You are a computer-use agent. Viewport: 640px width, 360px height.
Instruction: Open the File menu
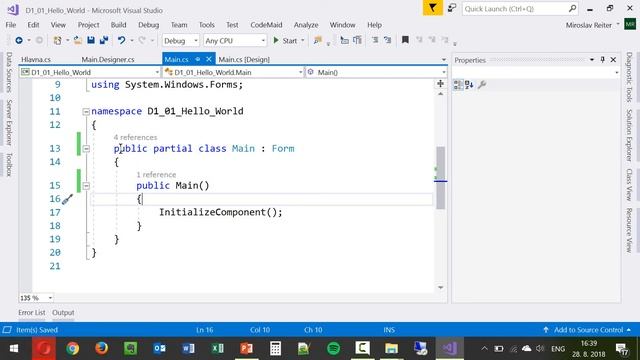[11, 25]
